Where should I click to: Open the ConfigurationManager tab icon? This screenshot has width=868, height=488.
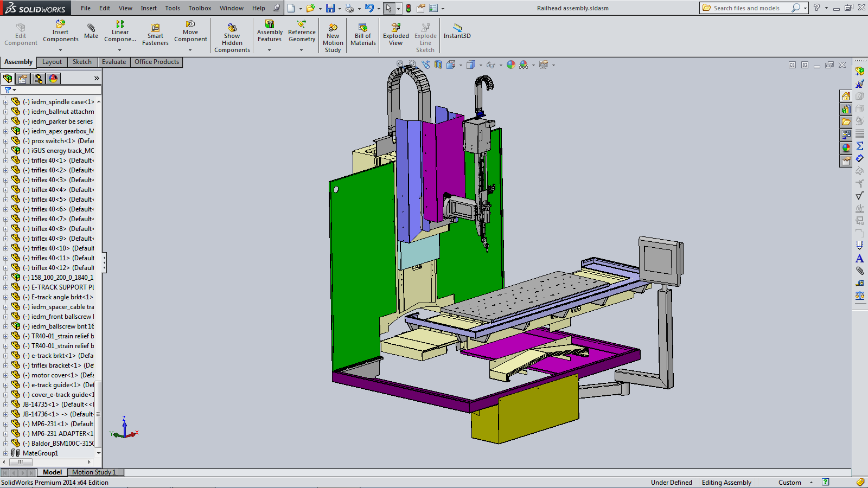point(38,79)
